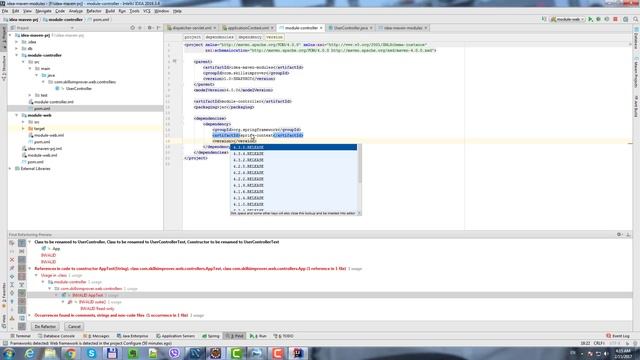This screenshot has width=640, height=360.
Task: Switch to UserController.java tab
Action: point(351,28)
